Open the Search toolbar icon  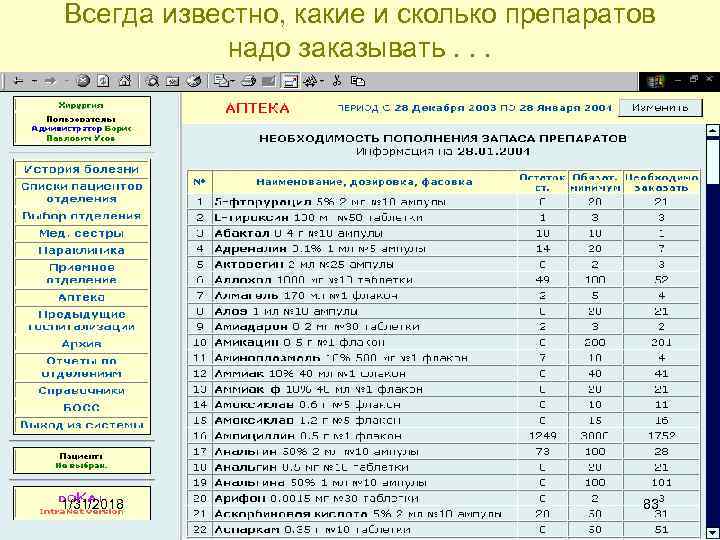[x=152, y=81]
